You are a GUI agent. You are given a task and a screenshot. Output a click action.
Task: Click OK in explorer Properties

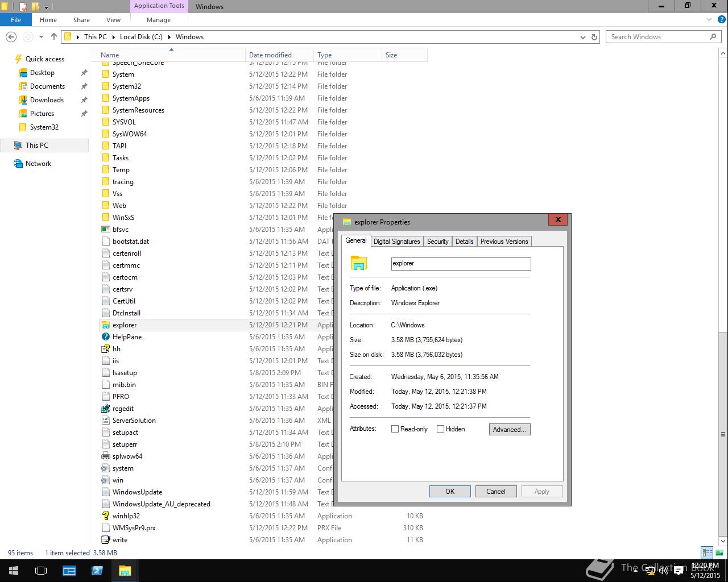[450, 492]
